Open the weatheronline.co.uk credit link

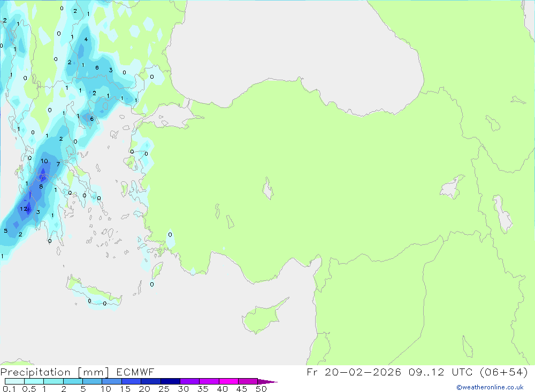pos(490,387)
